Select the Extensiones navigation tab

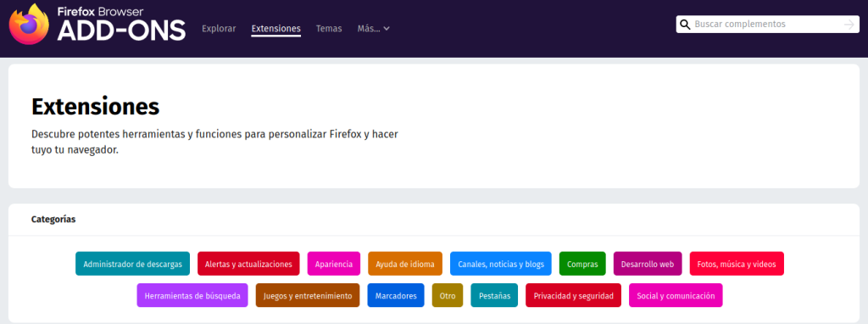[275, 29]
